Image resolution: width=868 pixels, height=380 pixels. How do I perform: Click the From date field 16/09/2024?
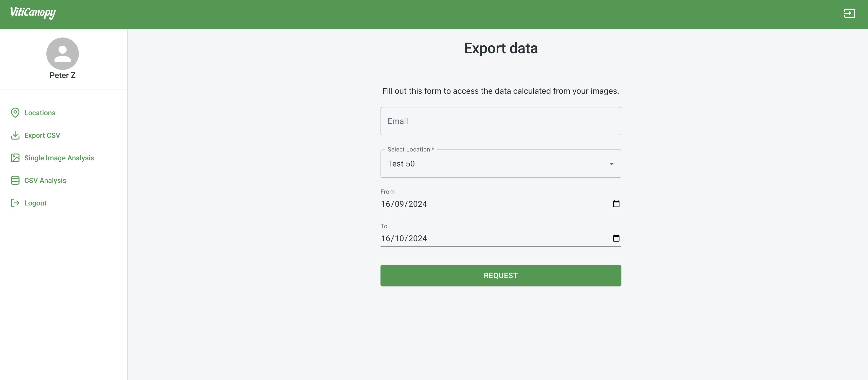coord(501,204)
